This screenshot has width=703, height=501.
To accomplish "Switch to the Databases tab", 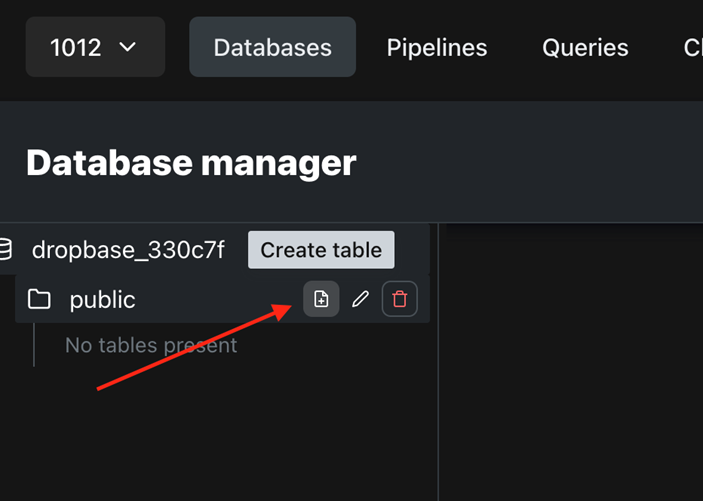I will [x=272, y=47].
